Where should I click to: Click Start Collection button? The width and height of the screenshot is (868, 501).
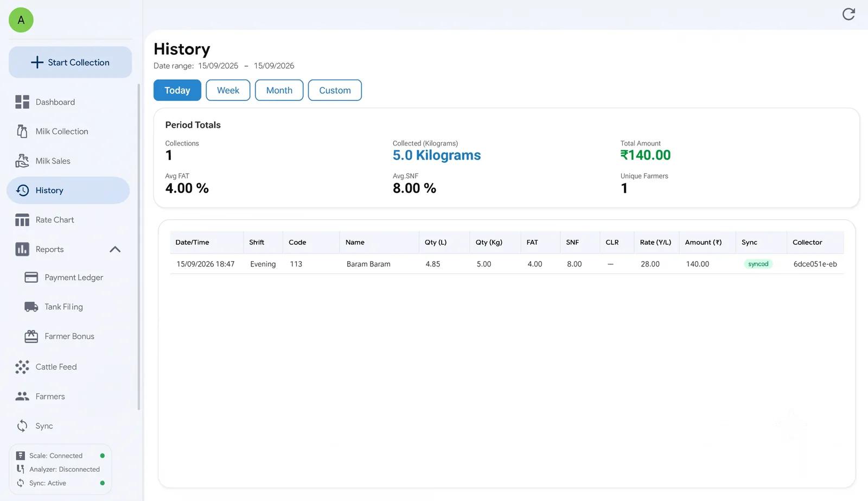point(70,62)
